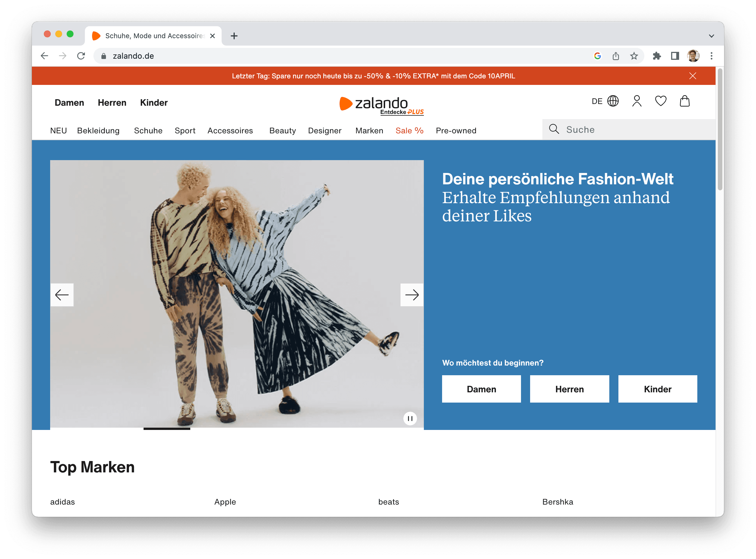The image size is (756, 559).
Task: Click the Entdecke PLUS link
Action: coord(402,112)
